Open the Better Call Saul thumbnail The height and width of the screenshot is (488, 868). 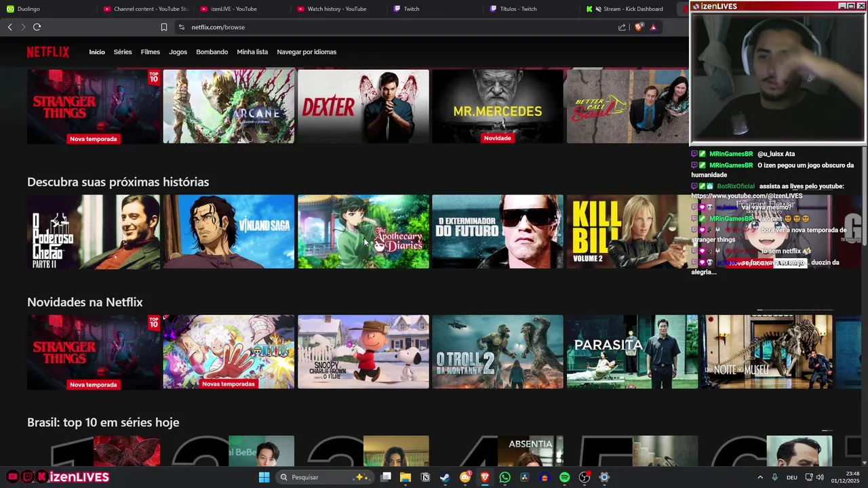(x=627, y=106)
